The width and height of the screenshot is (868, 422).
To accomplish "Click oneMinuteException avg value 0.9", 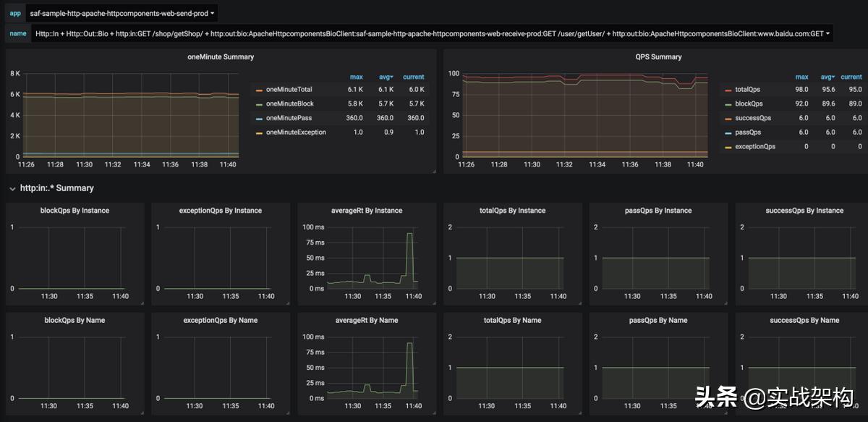I will (x=388, y=132).
